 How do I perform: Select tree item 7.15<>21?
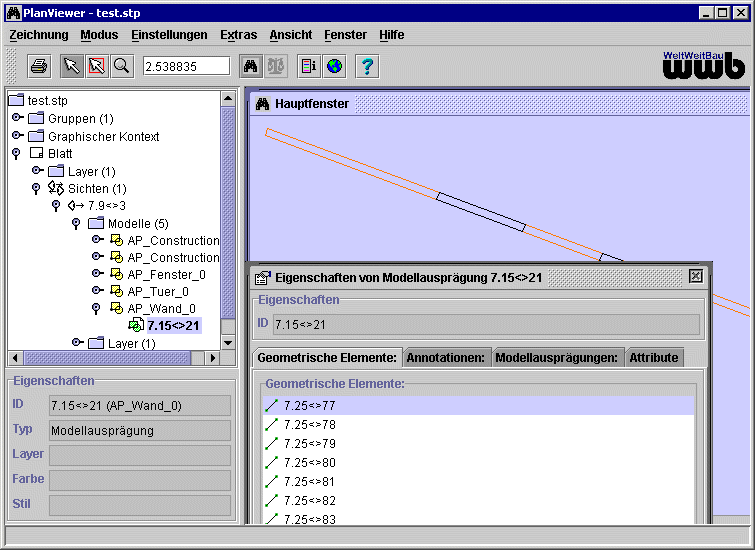174,326
